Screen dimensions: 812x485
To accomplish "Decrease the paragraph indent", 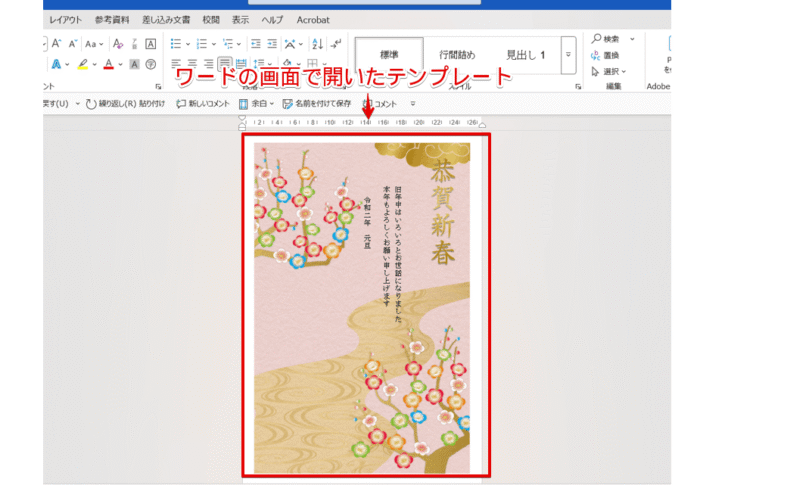I will (x=255, y=44).
